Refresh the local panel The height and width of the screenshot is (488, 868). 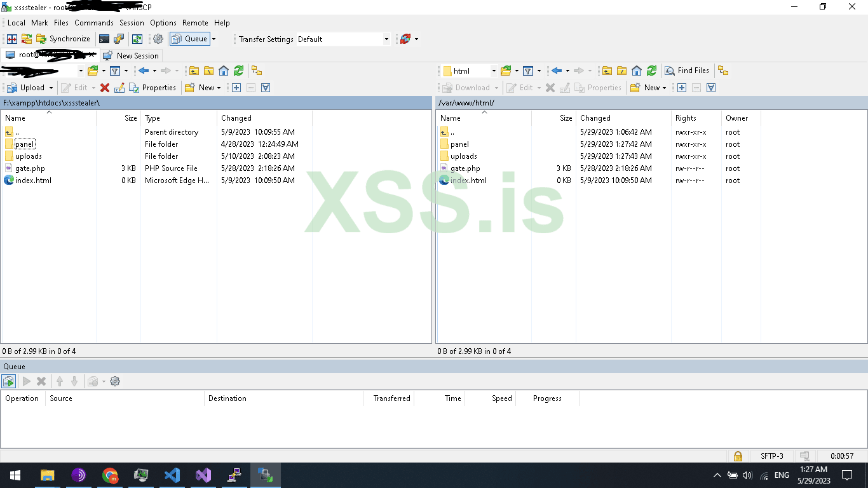[238, 71]
